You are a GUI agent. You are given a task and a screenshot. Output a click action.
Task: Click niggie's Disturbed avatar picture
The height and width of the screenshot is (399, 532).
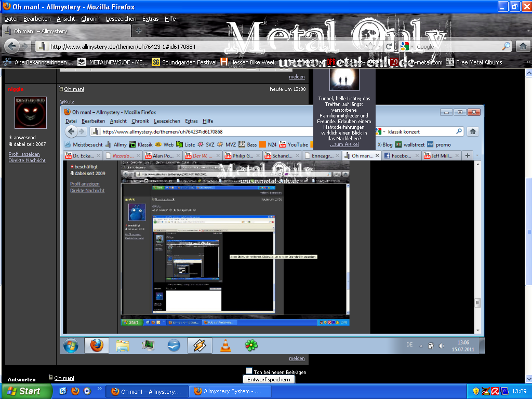coord(31,113)
